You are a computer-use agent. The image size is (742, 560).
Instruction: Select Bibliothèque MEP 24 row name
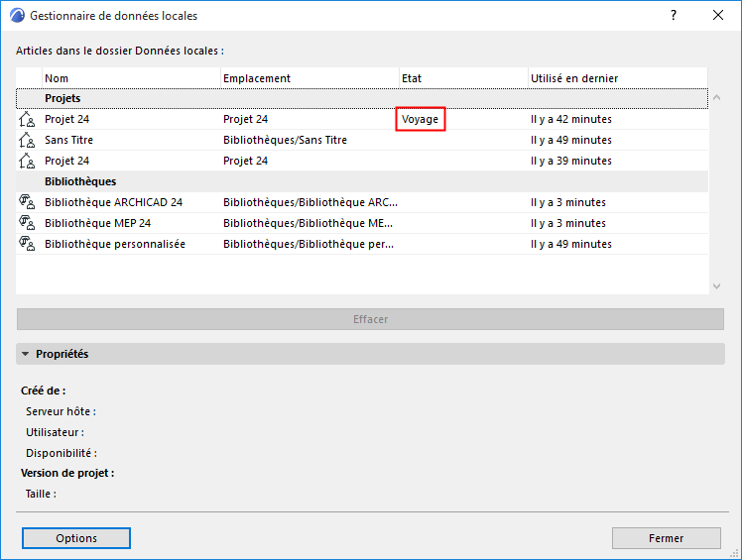(97, 223)
